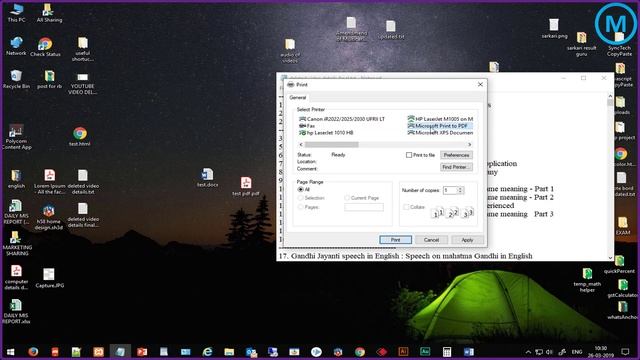Select the test.html desktop file
Viewport: 640px width, 360px height.
[x=80, y=136]
